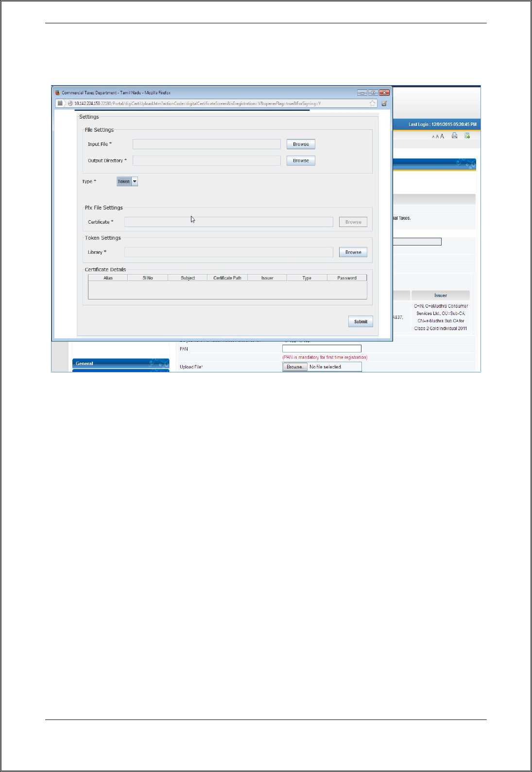Click the PAN input field in background page

322,349
